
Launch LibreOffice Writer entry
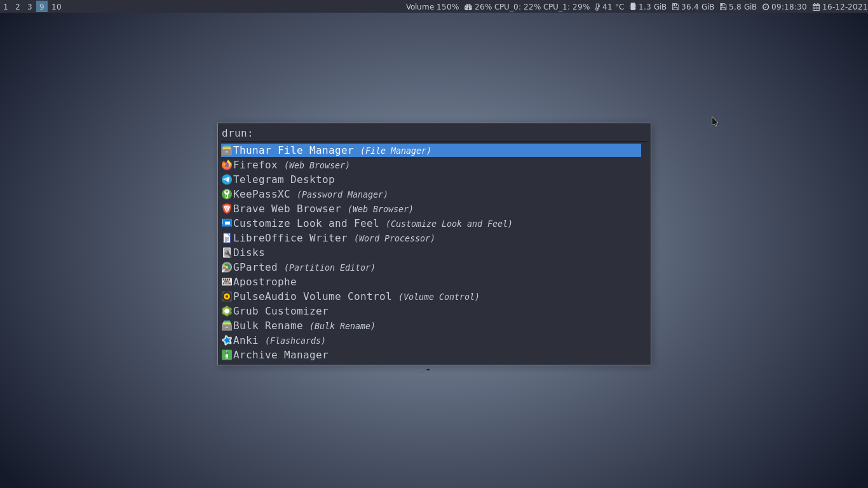(x=431, y=238)
